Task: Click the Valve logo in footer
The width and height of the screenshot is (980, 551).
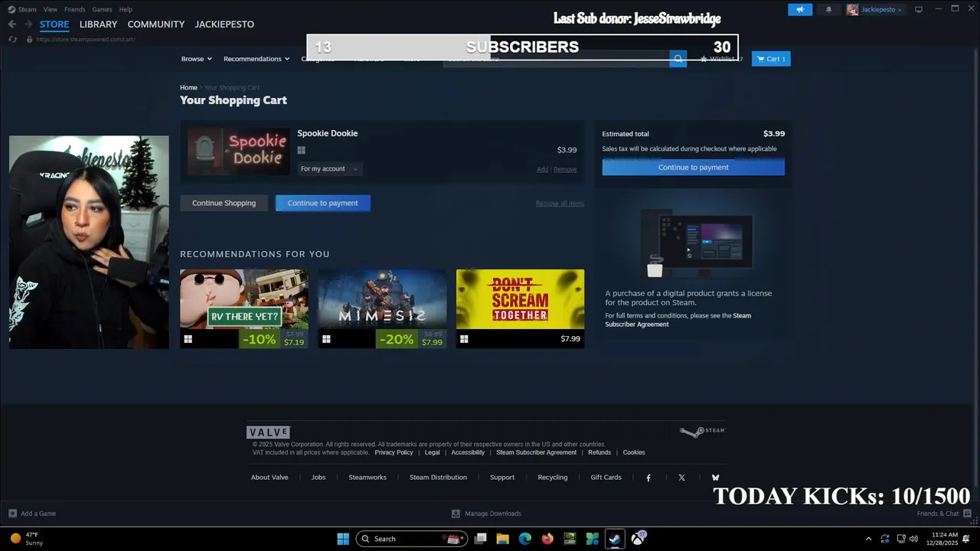Action: [x=268, y=432]
